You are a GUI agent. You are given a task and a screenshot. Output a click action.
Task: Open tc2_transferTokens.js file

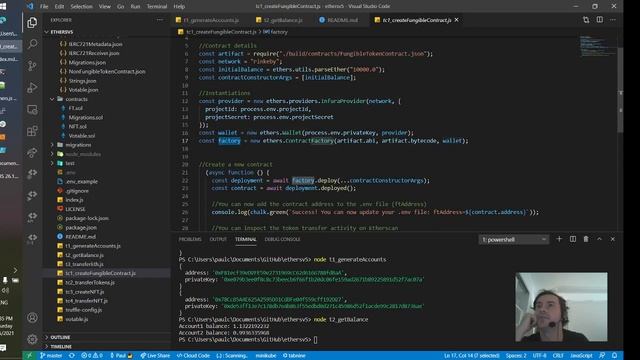point(90,282)
